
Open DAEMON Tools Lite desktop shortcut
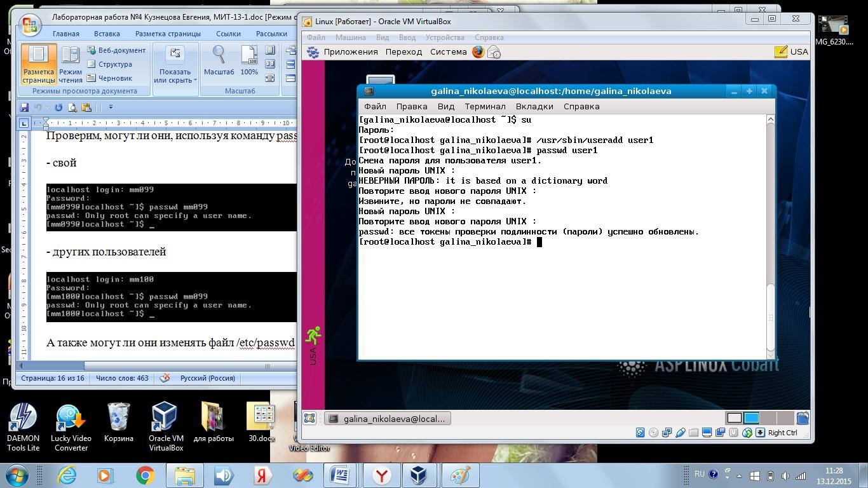[x=24, y=427]
